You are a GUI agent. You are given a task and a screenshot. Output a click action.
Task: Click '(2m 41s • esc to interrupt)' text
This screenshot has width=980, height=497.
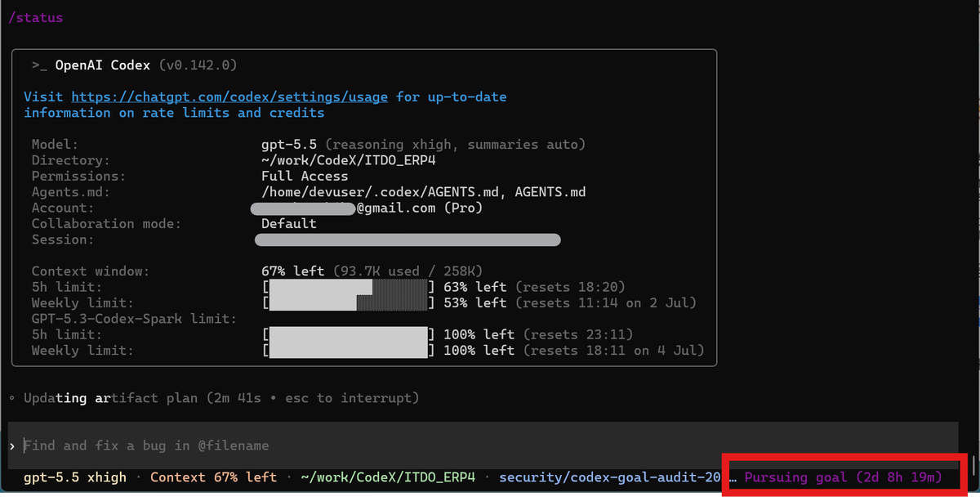click(313, 398)
